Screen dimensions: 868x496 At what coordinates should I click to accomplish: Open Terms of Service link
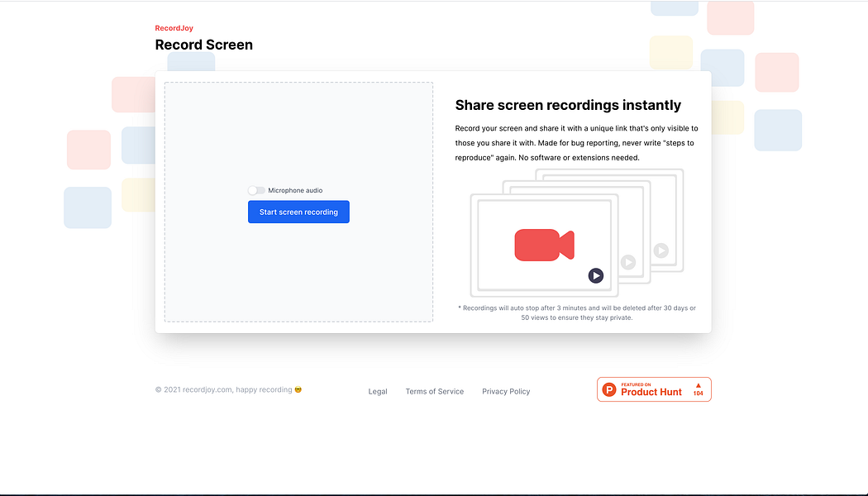(x=435, y=391)
